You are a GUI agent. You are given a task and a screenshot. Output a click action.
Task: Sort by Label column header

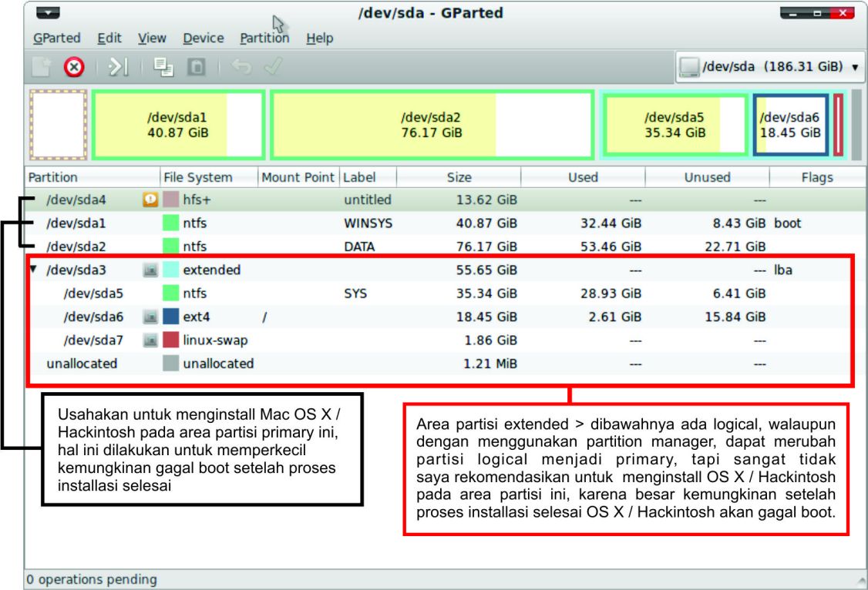tap(368, 177)
